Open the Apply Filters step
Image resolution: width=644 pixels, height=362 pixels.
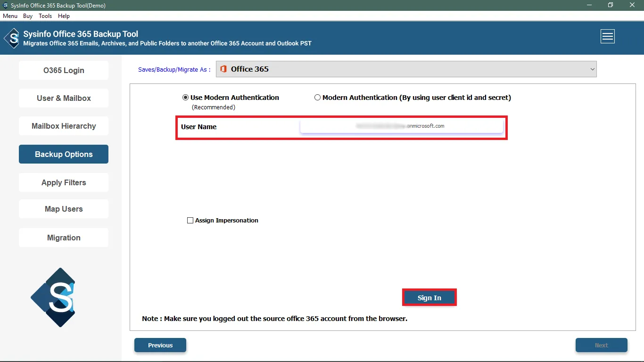pos(64,182)
